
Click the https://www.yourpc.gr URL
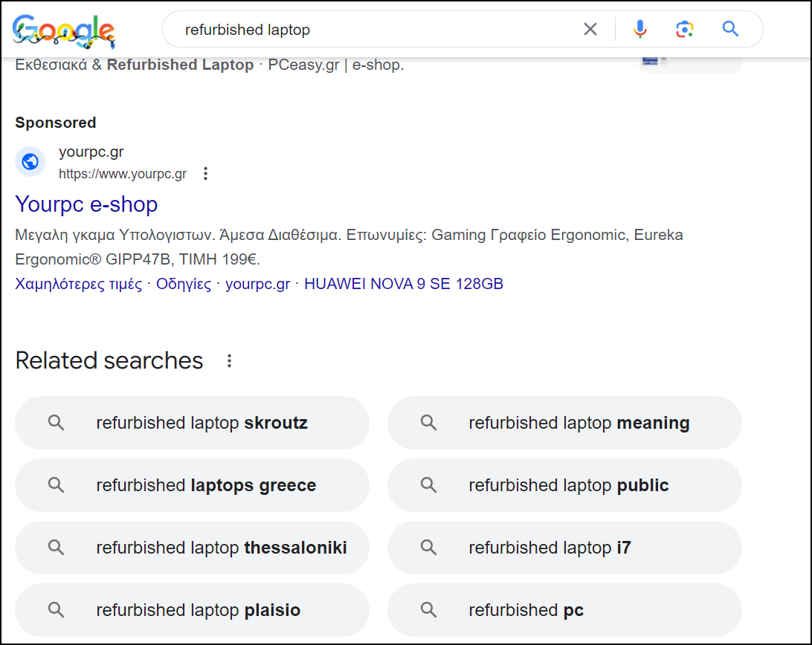pyautogui.click(x=123, y=174)
